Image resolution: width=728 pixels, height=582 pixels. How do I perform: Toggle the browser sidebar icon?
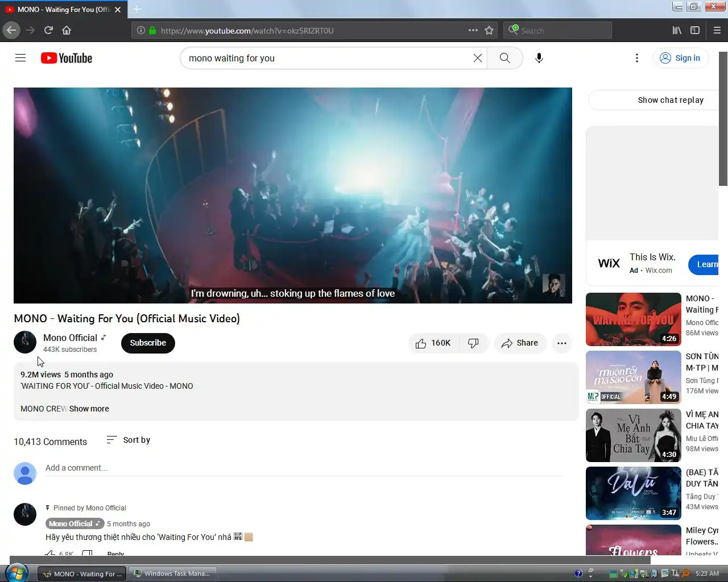(695, 30)
